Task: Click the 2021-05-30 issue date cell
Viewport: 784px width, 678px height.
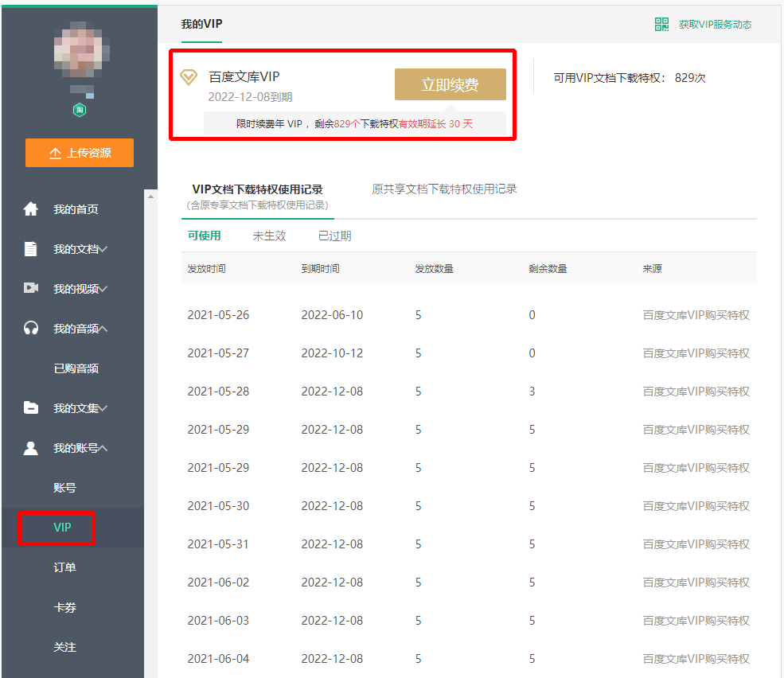Action: (218, 506)
